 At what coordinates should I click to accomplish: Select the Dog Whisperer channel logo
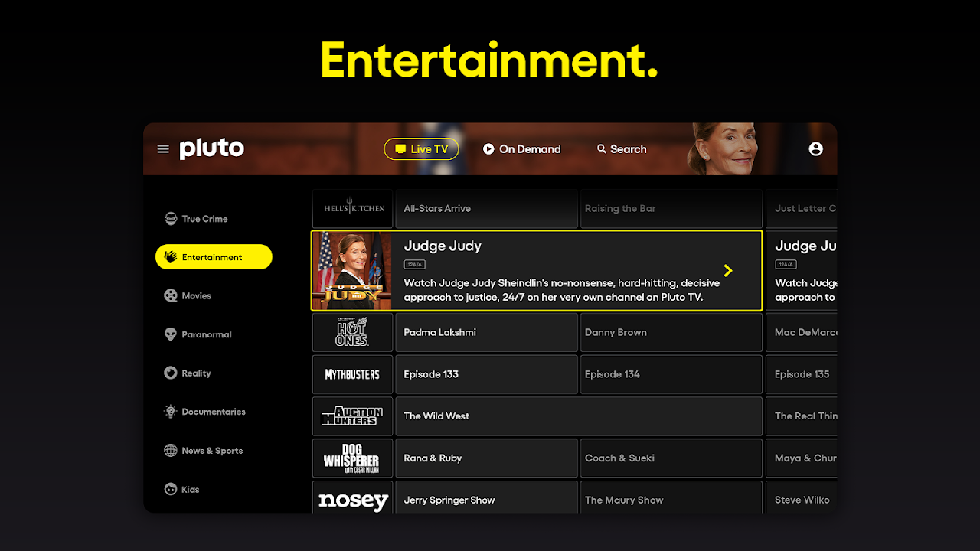(353, 458)
